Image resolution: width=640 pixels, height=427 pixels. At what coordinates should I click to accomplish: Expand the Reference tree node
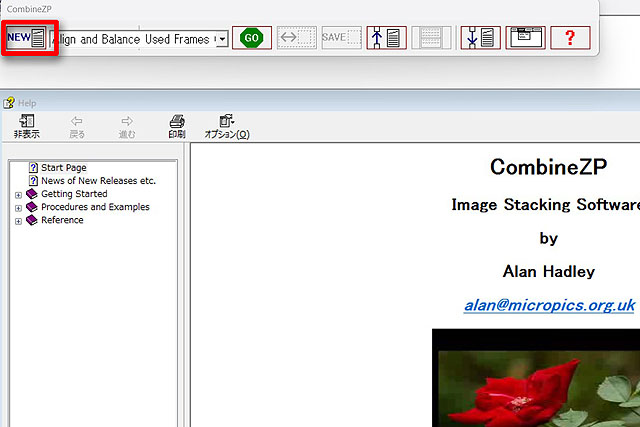click(x=18, y=220)
